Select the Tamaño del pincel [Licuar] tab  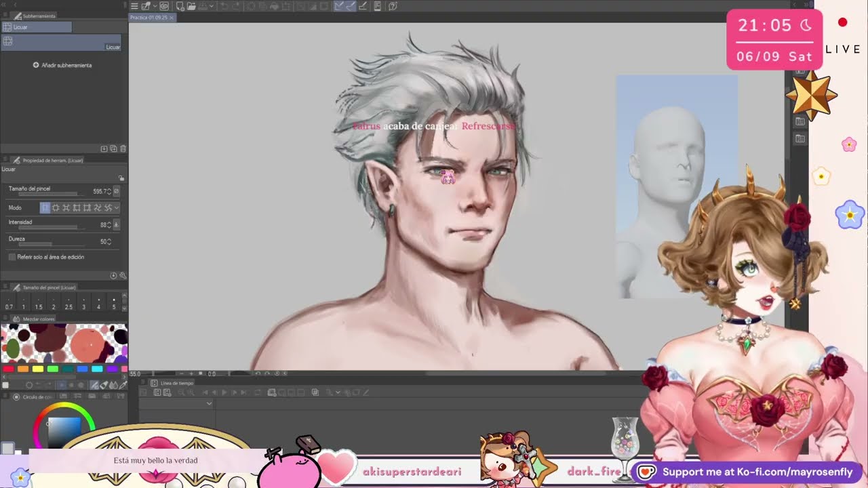point(44,287)
